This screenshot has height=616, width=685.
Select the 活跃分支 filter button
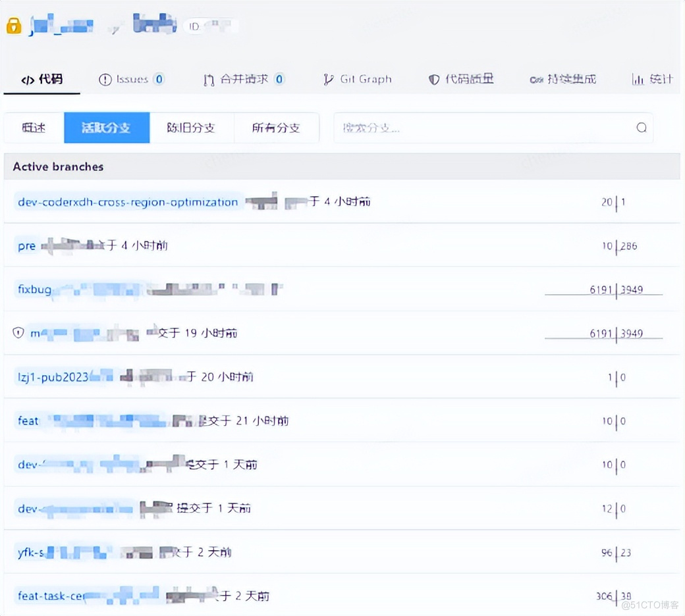[x=107, y=128]
